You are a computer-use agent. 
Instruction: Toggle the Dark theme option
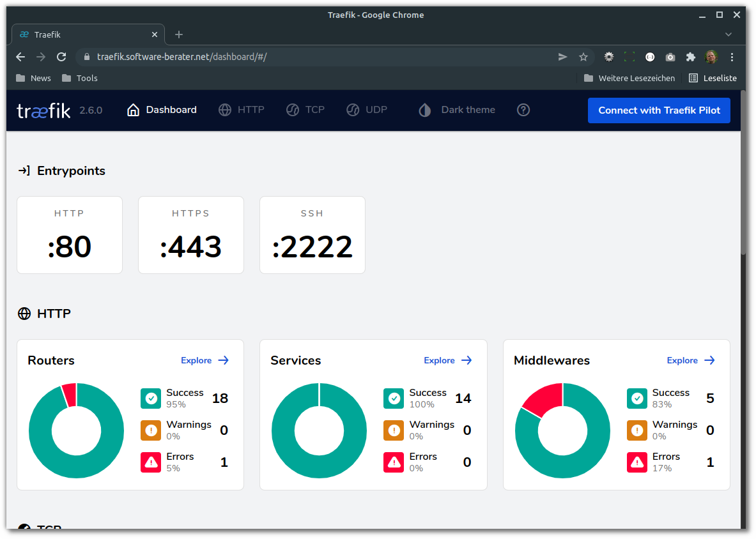point(456,110)
